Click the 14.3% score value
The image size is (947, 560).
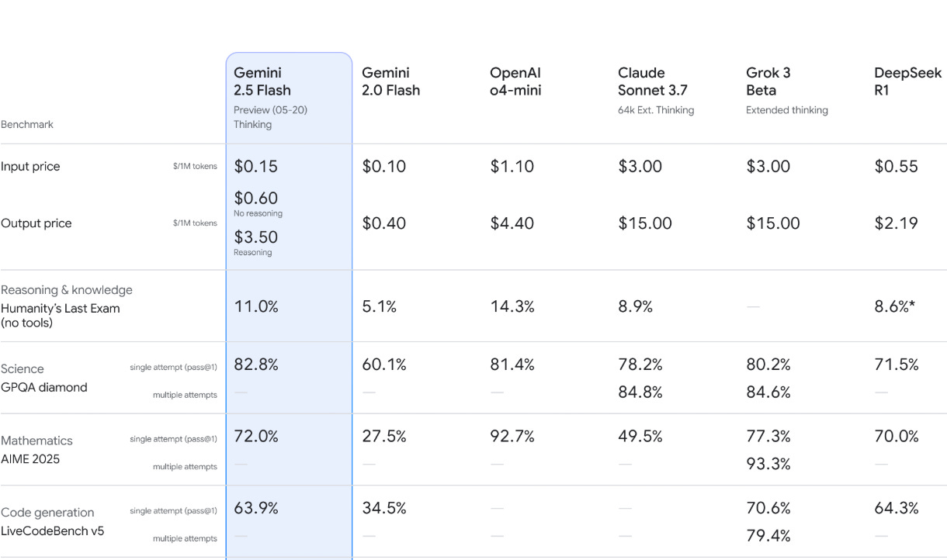(512, 306)
